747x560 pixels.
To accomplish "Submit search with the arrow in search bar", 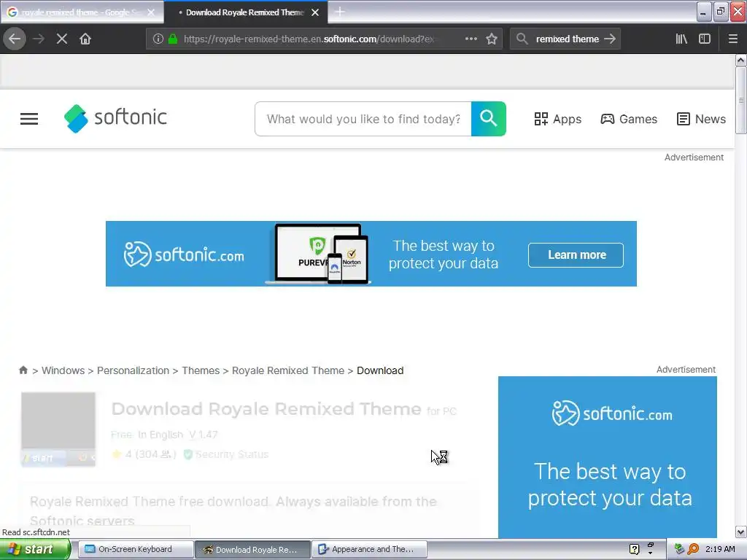I will [610, 39].
